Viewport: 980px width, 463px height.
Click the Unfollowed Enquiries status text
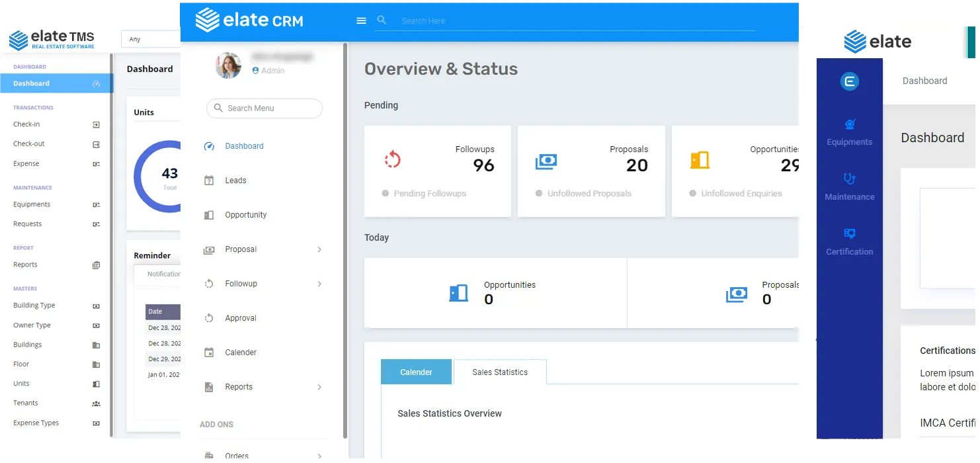click(741, 194)
